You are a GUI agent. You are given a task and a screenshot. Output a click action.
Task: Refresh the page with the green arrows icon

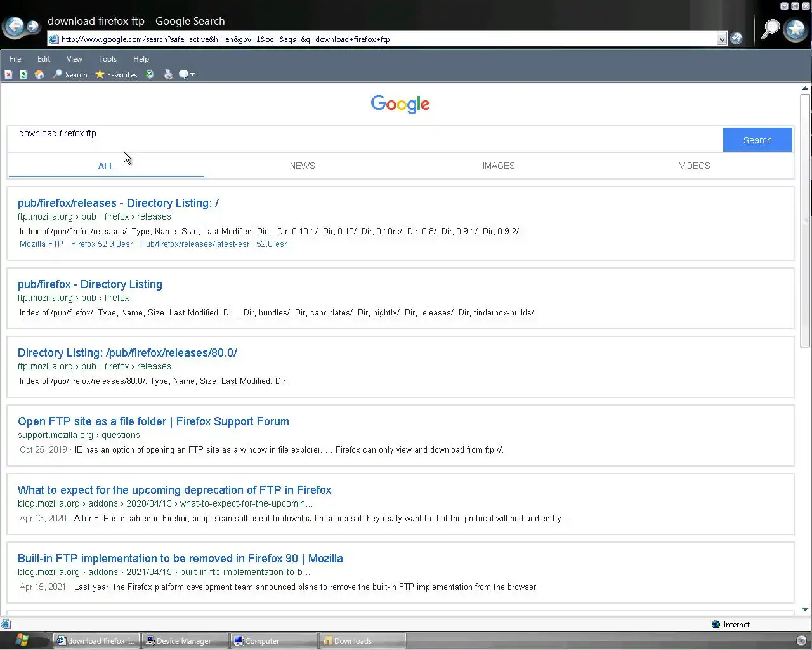click(23, 74)
